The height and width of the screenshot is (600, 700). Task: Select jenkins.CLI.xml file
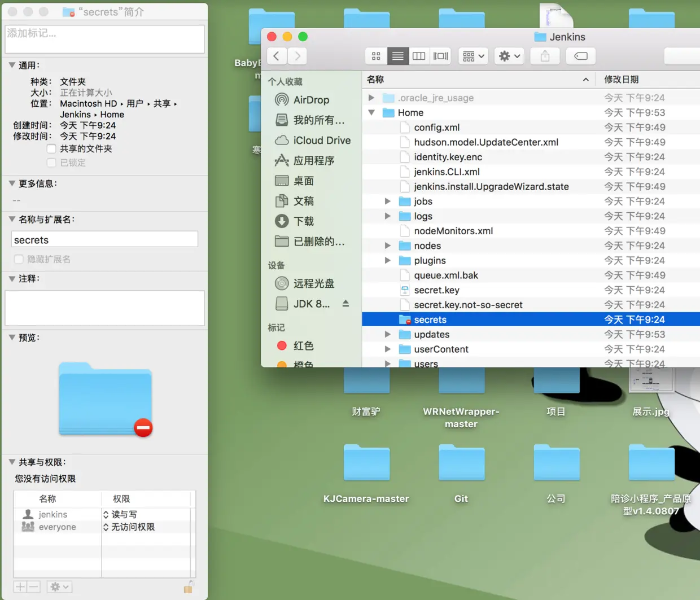click(531, 172)
